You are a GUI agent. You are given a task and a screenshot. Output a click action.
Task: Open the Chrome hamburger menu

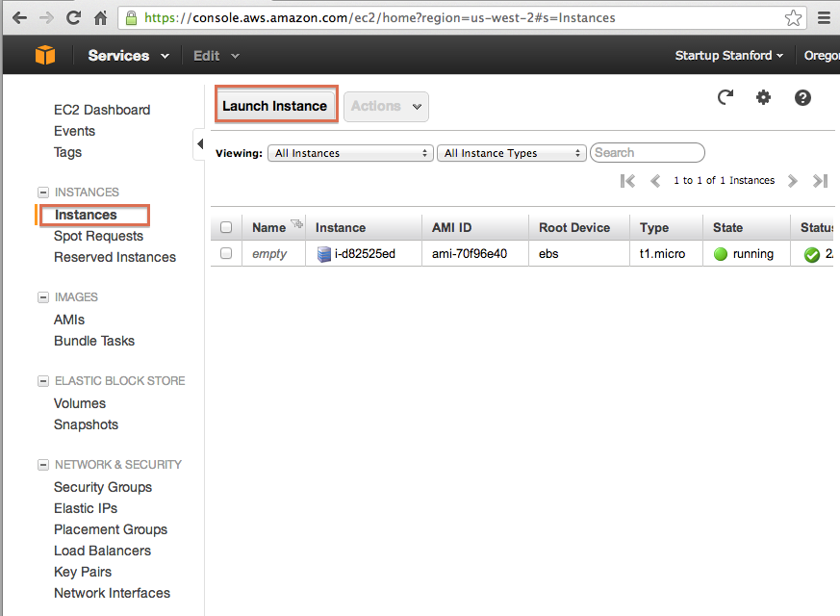click(x=824, y=18)
